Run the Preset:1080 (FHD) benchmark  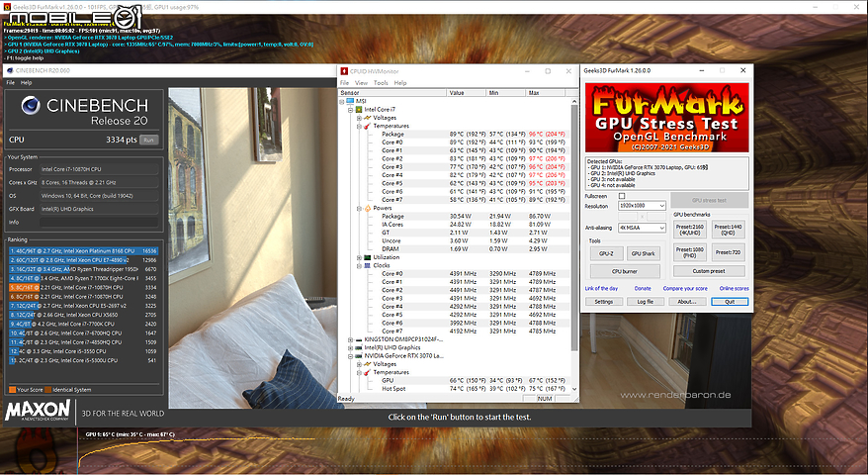[690, 252]
